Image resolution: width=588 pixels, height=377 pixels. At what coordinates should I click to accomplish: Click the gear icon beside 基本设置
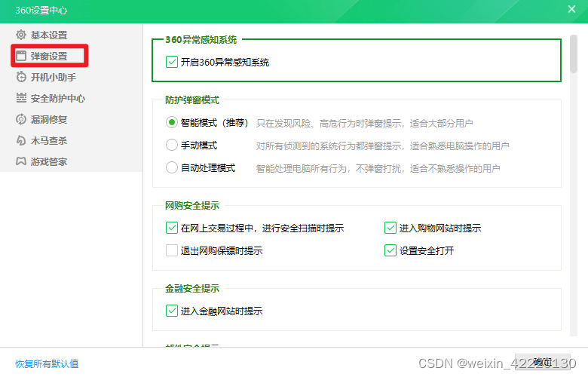[21, 35]
